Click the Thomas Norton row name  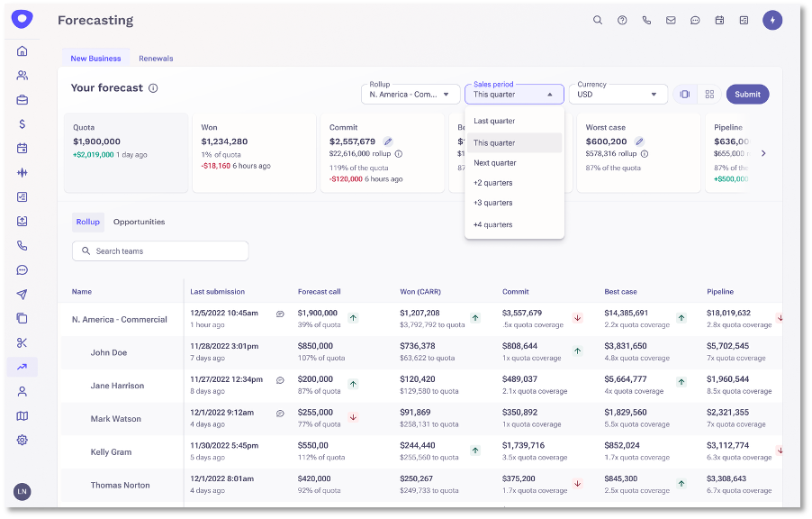(120, 486)
